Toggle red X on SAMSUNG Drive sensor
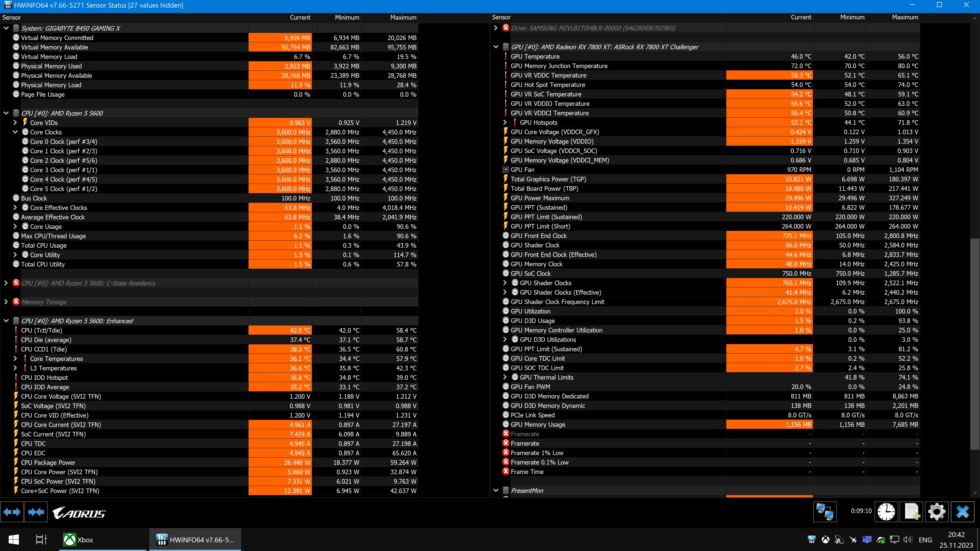This screenshot has height=551, width=980. (x=506, y=28)
